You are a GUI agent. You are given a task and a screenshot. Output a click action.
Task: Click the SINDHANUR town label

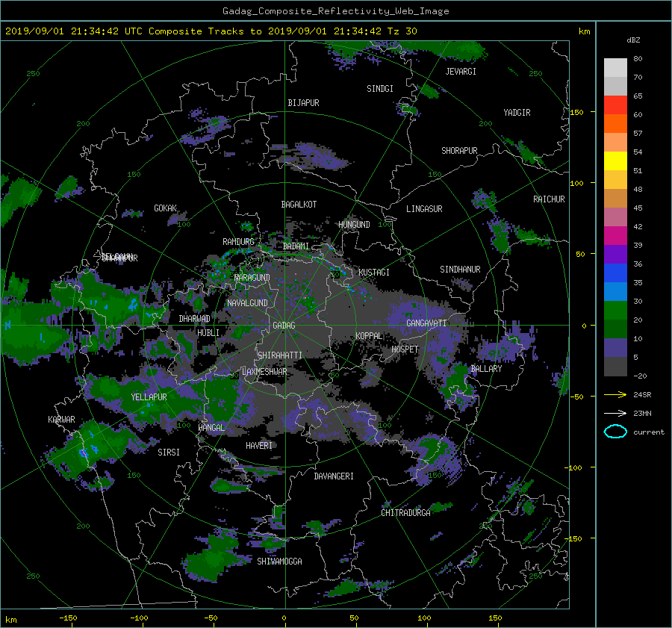(x=460, y=270)
